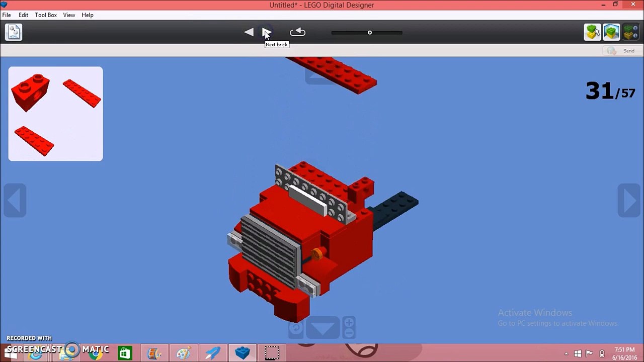Select Building guide mode icon
This screenshot has height=362, width=644.
coord(630,32)
